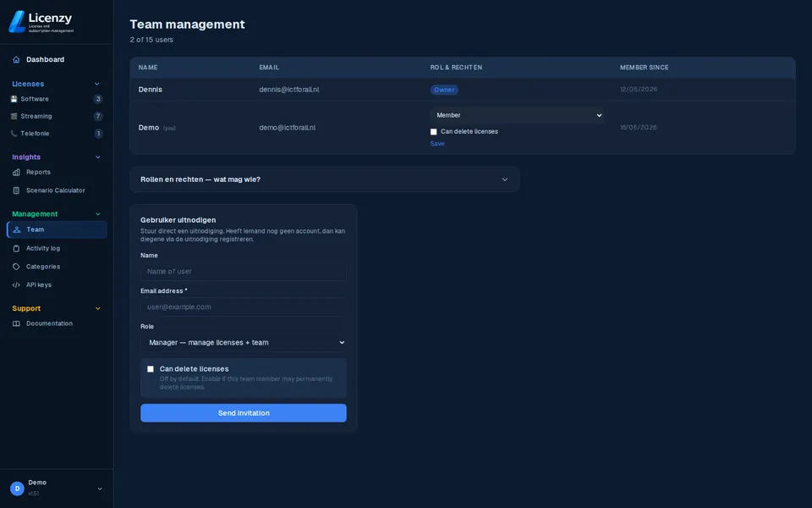
Task: Click the Dashboard home icon
Action: [x=16, y=59]
